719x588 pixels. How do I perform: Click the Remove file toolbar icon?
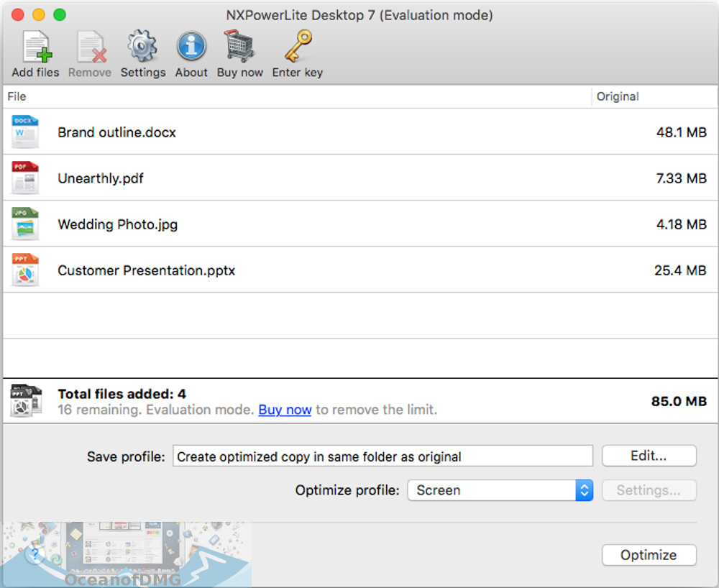(x=91, y=47)
